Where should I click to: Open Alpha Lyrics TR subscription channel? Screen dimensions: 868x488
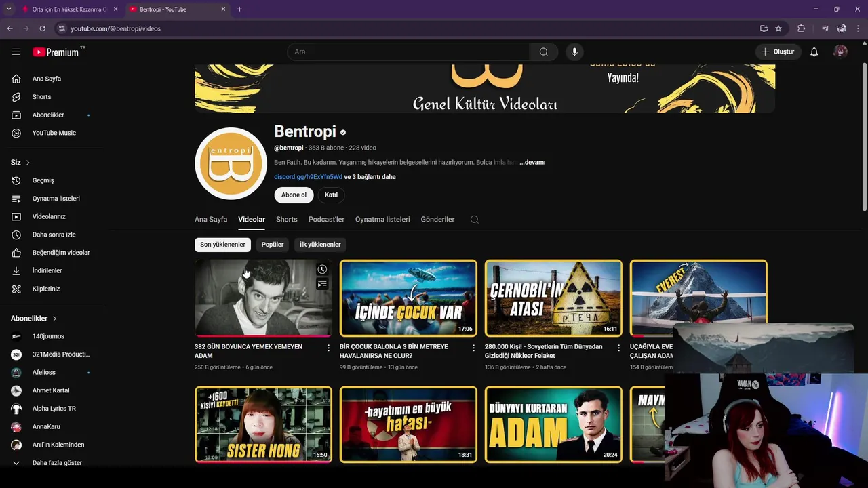(x=53, y=409)
